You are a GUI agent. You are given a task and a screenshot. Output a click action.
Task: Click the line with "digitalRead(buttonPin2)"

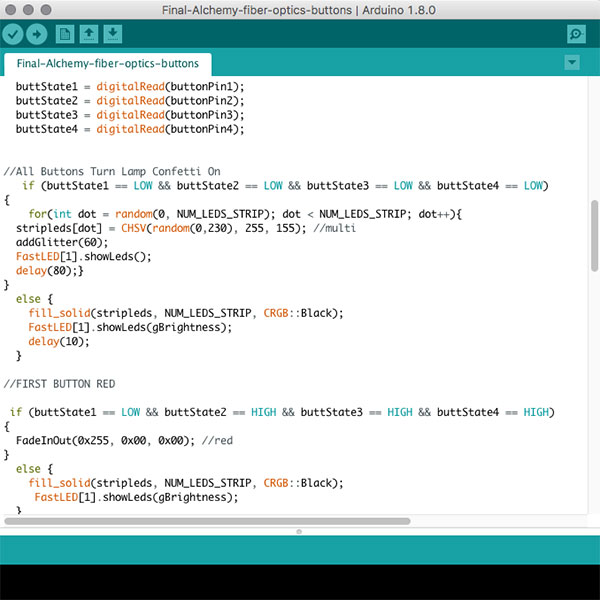click(130, 101)
